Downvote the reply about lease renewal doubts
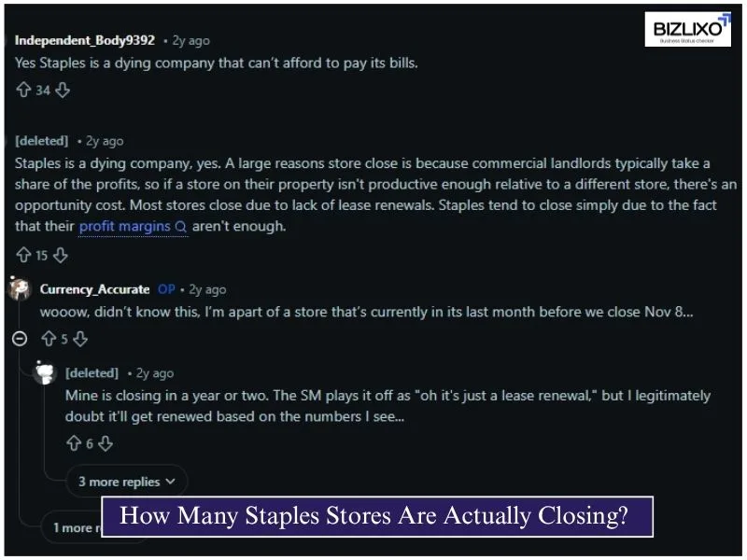 point(106,443)
